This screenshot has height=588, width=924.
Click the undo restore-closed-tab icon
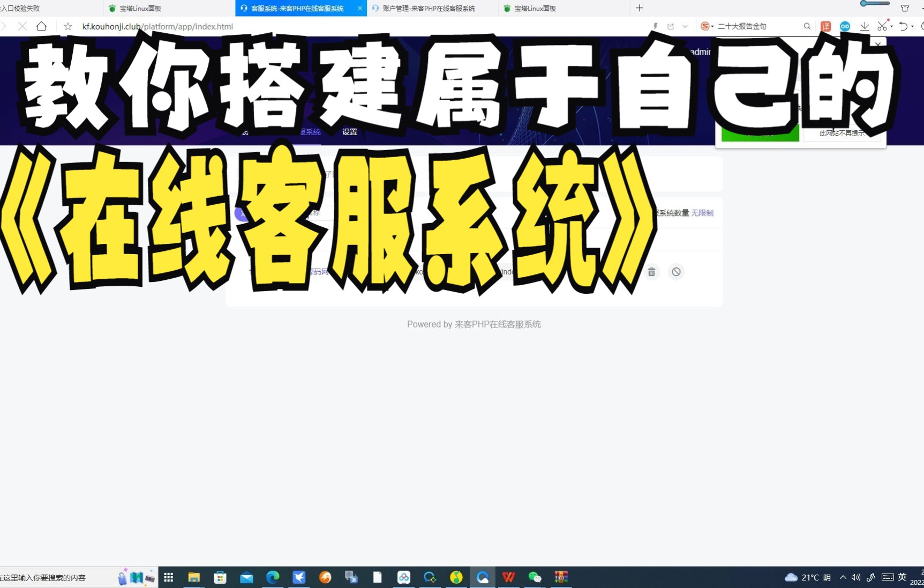(x=903, y=26)
